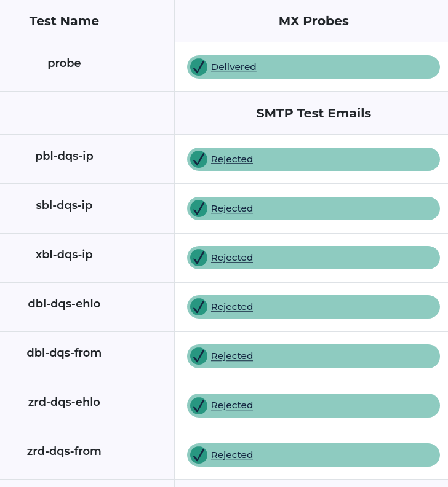Click the checkmark icon in probe row

tap(198, 67)
